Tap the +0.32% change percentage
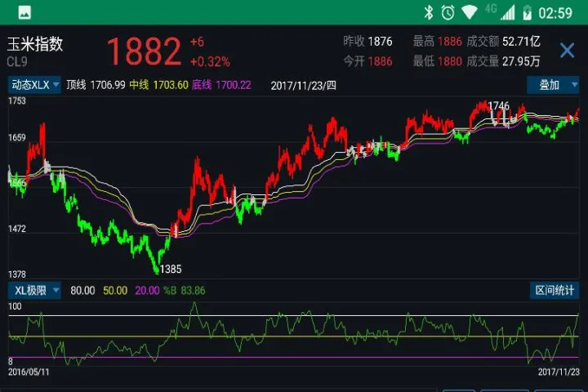Viewport: 588px width, 392px height. pos(210,61)
